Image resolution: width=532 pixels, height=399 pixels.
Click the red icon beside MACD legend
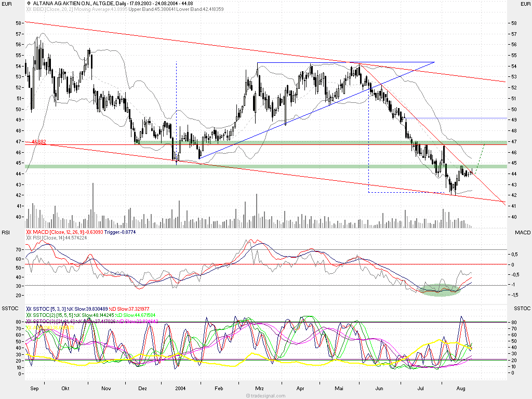(x=29, y=232)
